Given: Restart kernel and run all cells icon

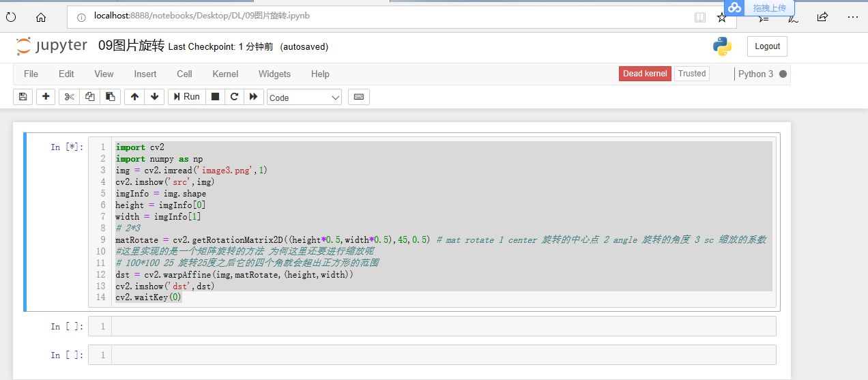Looking at the screenshot, I should click(x=253, y=97).
